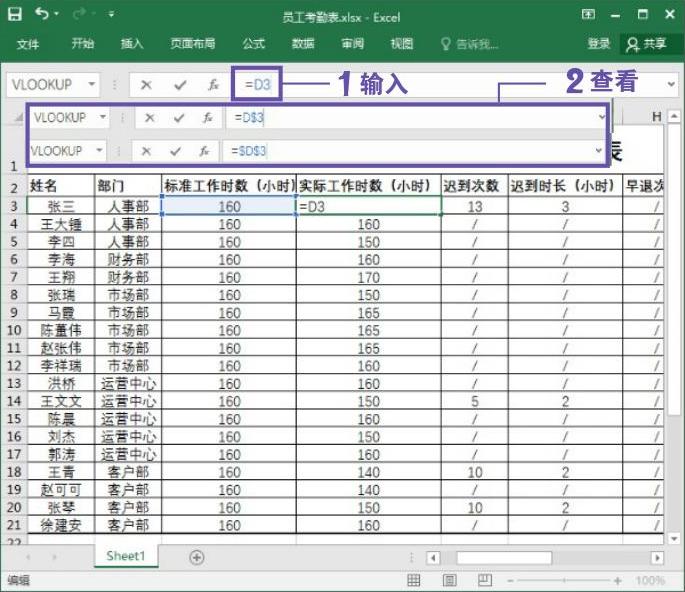Open Insert Function fx beside =D3 formula bar

pos(213,85)
